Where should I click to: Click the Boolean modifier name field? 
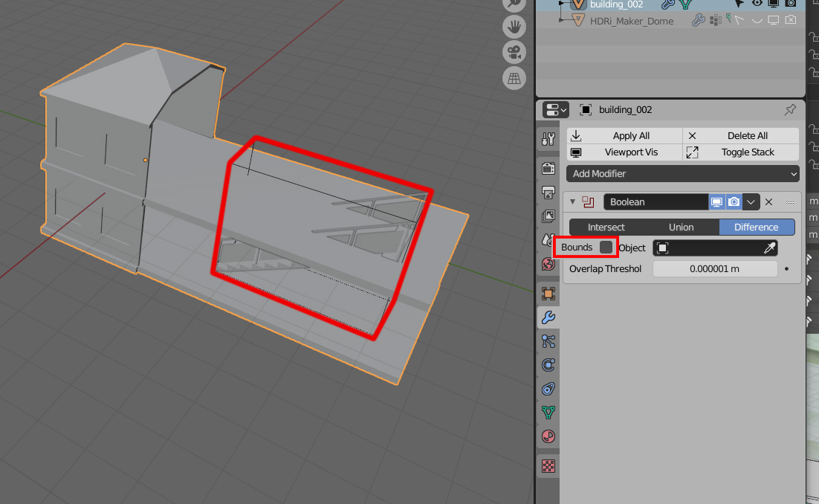[656, 202]
